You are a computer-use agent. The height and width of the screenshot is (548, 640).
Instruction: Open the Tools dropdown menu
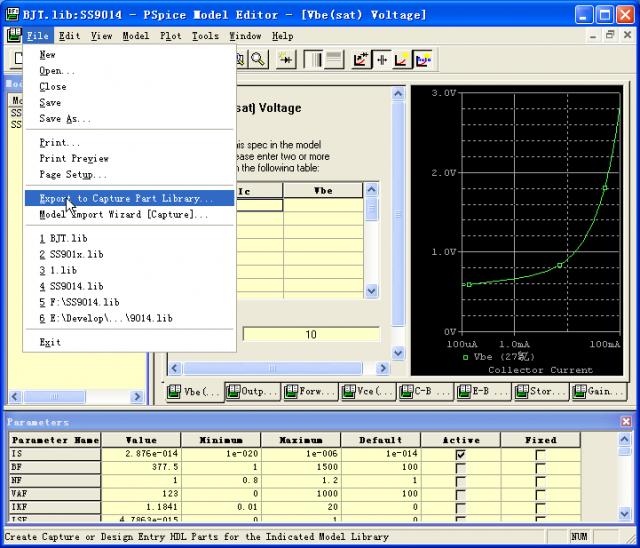(205, 36)
